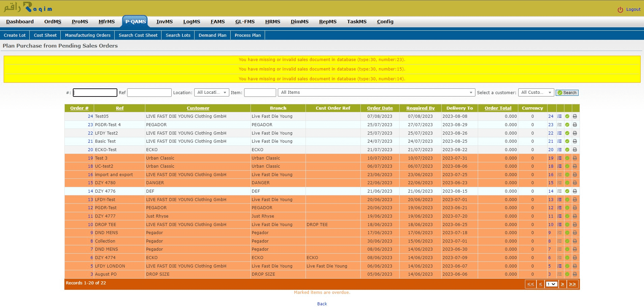
Task: Open the Location dropdown
Action: click(211, 92)
